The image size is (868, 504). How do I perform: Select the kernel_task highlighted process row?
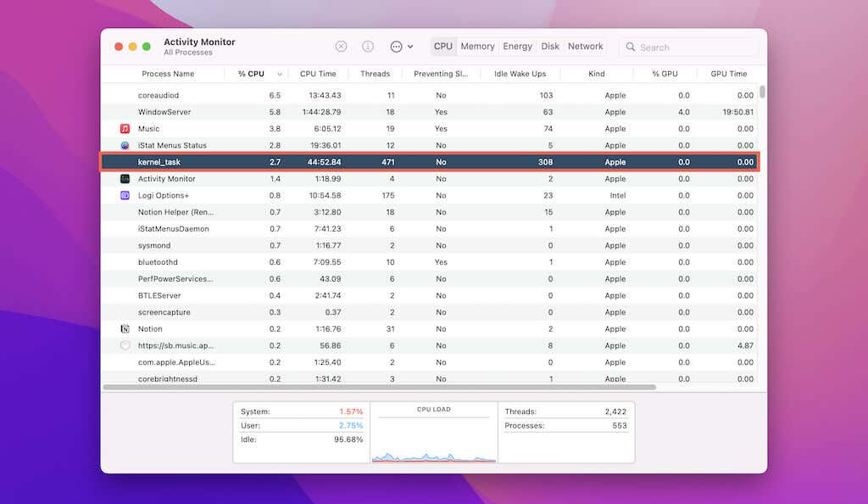tap(424, 161)
